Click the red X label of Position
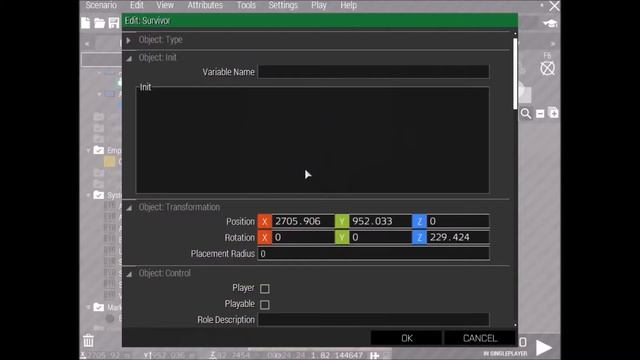The width and height of the screenshot is (640, 360). click(x=264, y=221)
